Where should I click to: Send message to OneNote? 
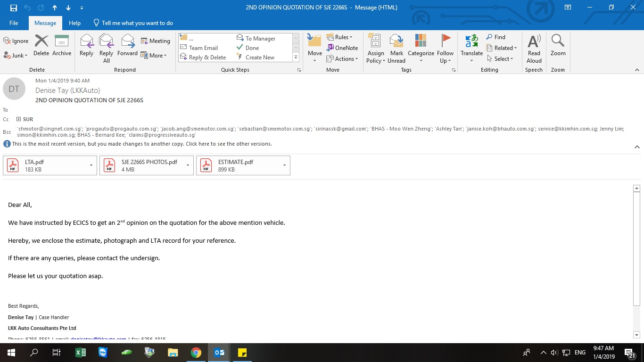(342, 48)
